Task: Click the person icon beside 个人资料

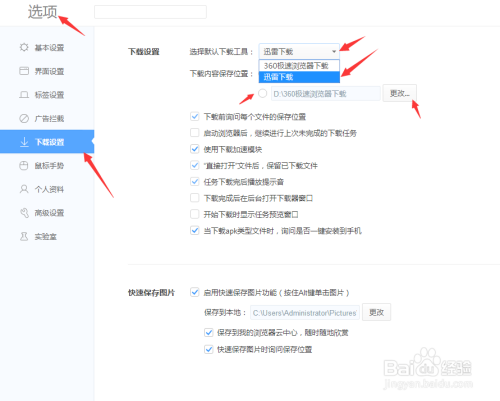Action: [24, 189]
